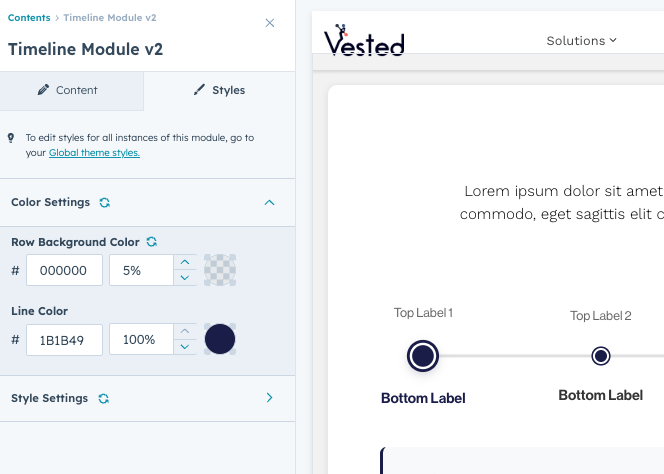Click the timeline dot under Top Label 2
664x474 pixels.
coord(601,356)
